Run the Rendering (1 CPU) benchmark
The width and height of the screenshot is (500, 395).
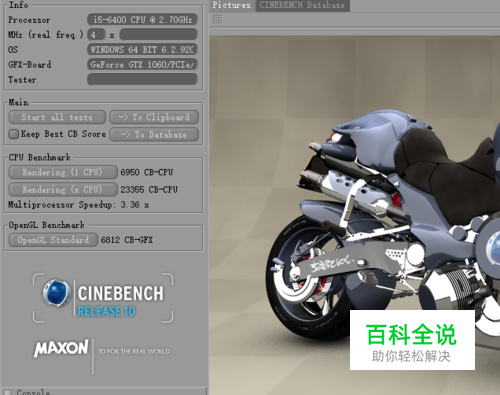coord(63,172)
